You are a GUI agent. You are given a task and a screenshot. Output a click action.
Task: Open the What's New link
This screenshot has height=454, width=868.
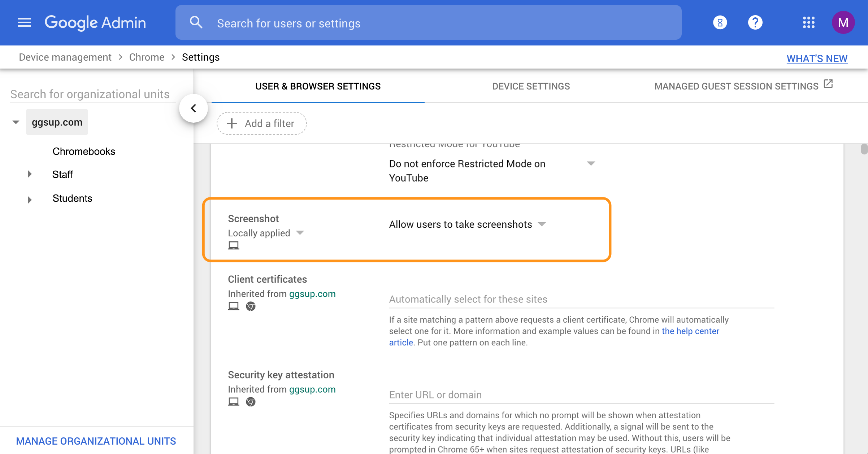817,58
